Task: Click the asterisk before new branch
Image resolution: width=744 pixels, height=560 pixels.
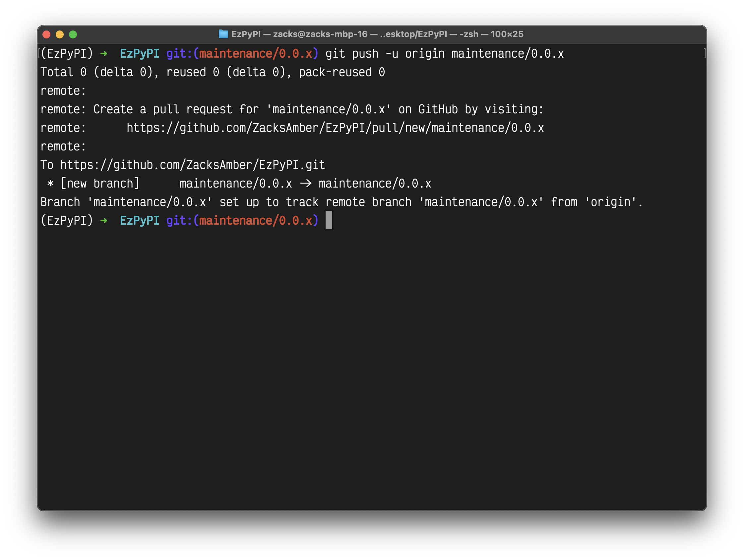Action: (x=50, y=184)
